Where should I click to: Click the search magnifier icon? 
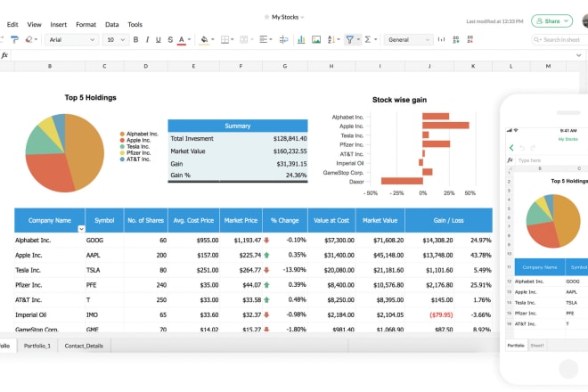(536, 39)
